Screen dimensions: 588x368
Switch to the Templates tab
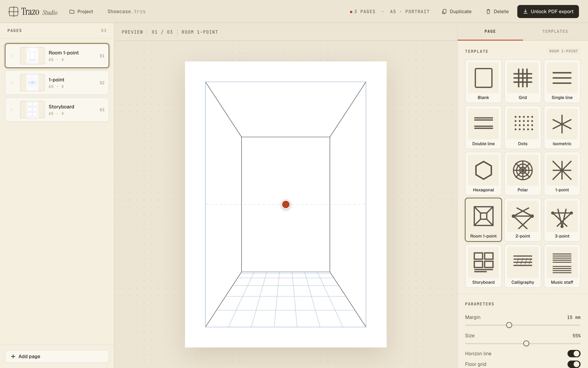pyautogui.click(x=555, y=32)
